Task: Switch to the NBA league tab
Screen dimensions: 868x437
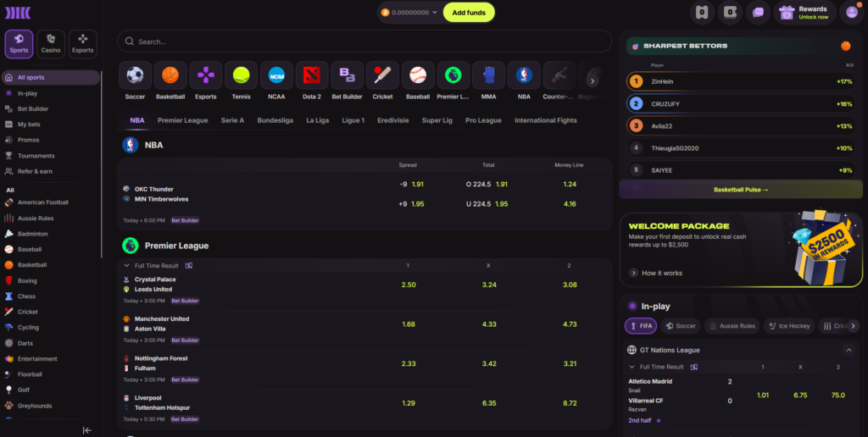Action: point(137,120)
